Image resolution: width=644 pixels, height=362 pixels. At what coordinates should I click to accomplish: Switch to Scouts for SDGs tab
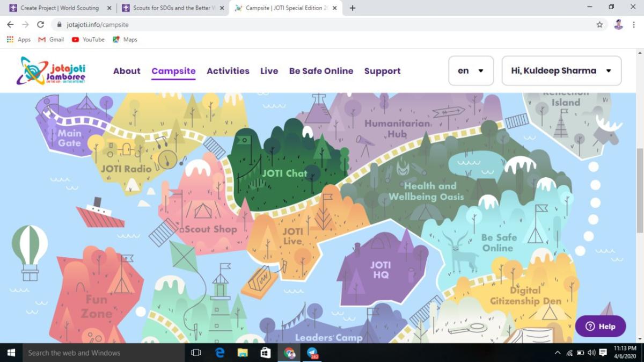pos(173,8)
